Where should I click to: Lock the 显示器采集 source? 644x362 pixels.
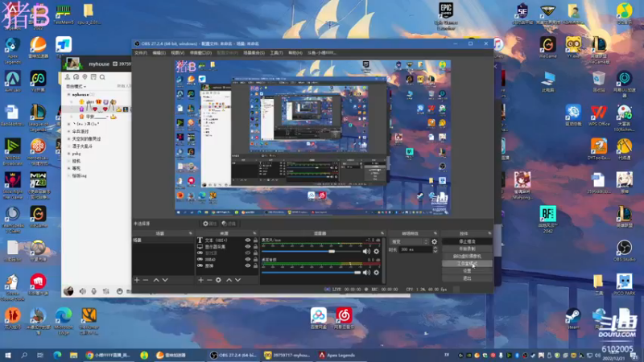(x=255, y=247)
